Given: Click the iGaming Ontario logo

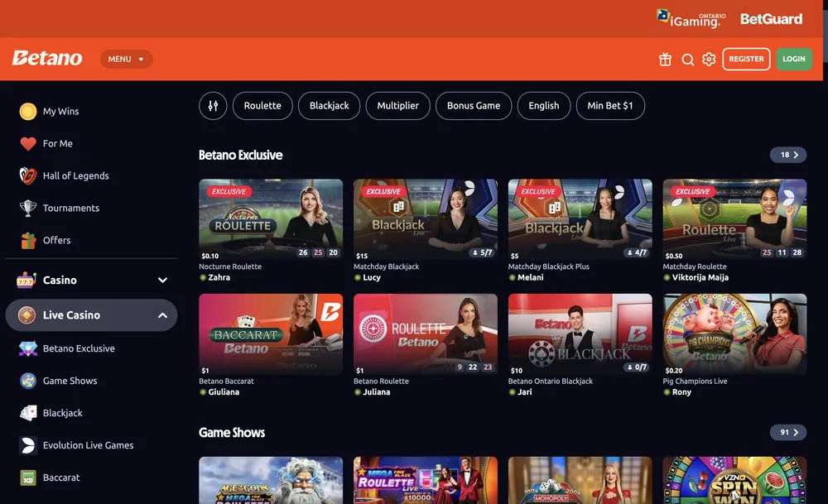Looking at the screenshot, I should click(x=691, y=18).
